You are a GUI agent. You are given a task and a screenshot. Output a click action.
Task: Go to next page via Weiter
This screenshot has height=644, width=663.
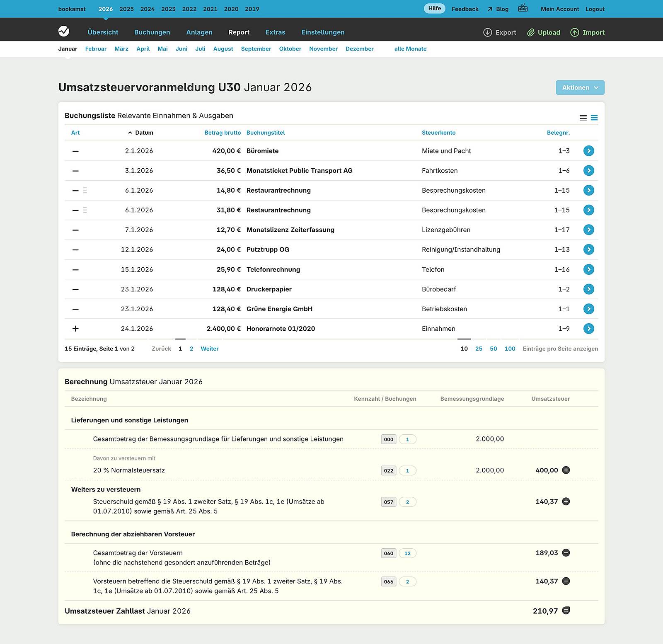210,349
